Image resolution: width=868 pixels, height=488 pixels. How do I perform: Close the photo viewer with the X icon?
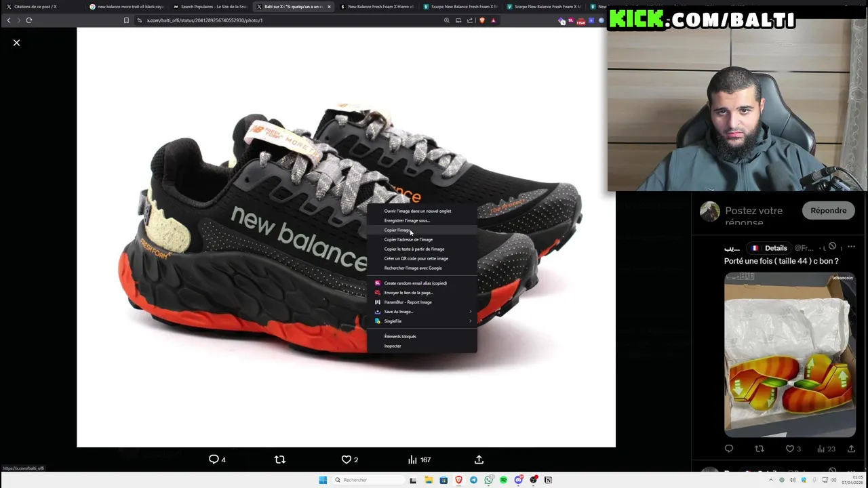click(17, 43)
